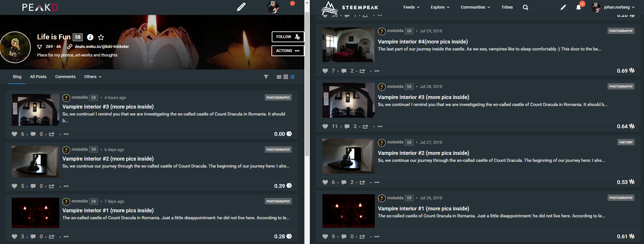This screenshot has width=644, height=244.
Task: Select the All Posts tab
Action: click(38, 77)
